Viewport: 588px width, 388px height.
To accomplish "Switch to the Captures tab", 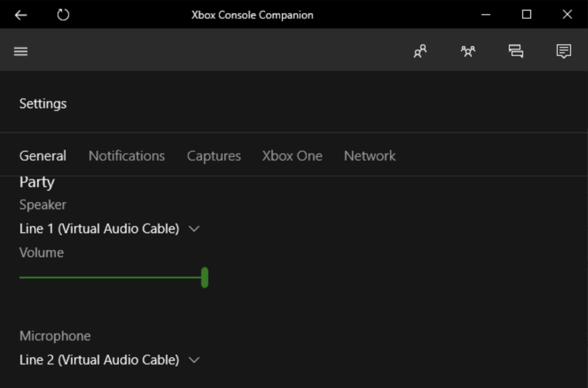I will point(214,156).
